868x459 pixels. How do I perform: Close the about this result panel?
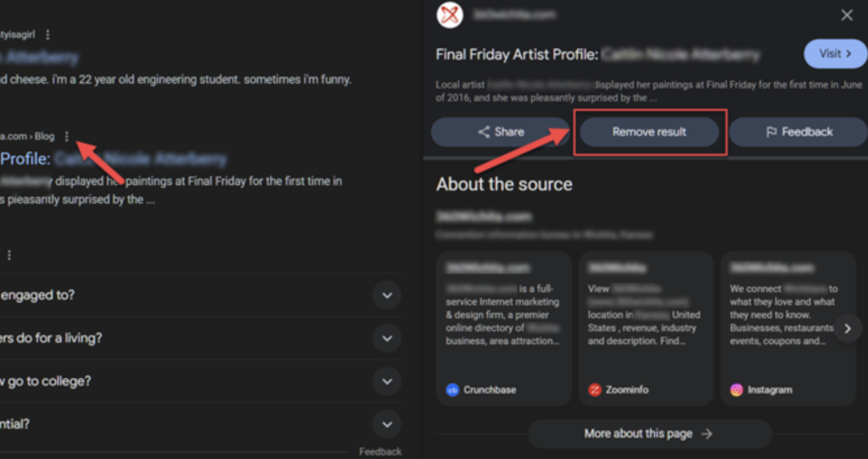pyautogui.click(x=846, y=15)
